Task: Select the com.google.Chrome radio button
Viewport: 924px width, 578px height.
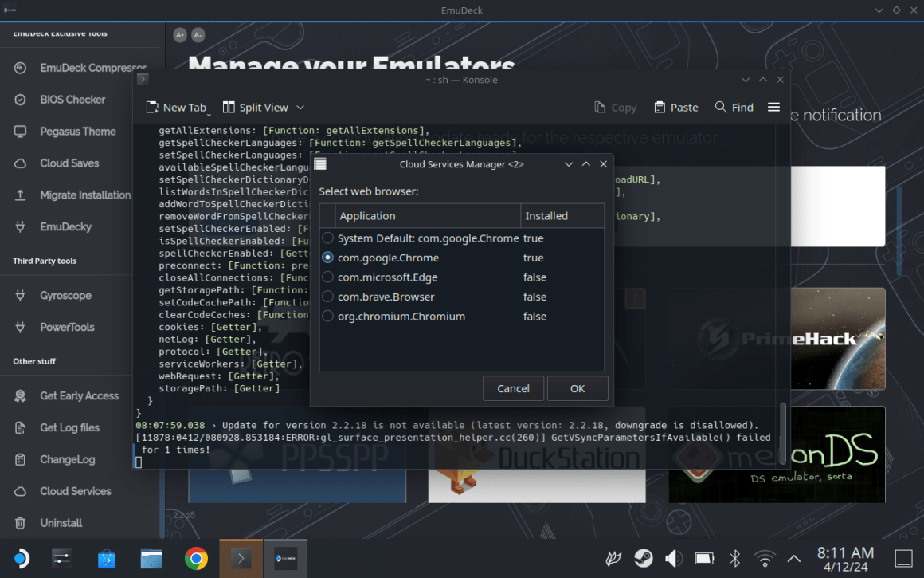Action: click(327, 258)
